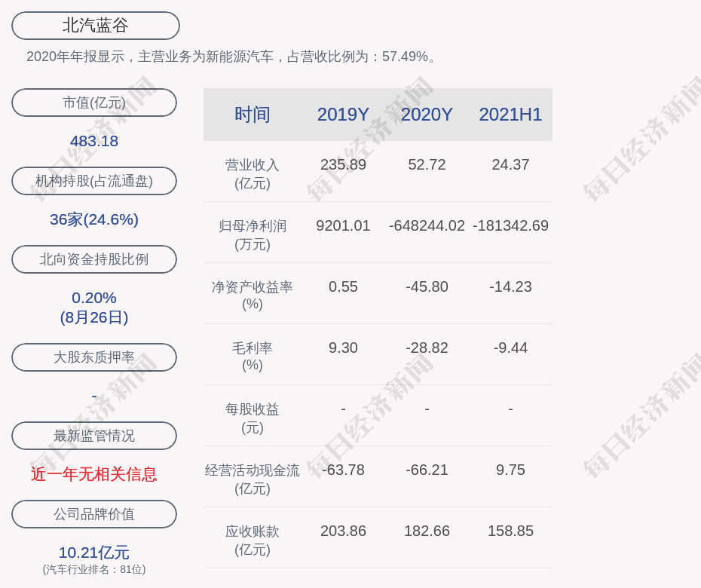
Task: Click the net profit value 9201.01
Action: (x=343, y=226)
